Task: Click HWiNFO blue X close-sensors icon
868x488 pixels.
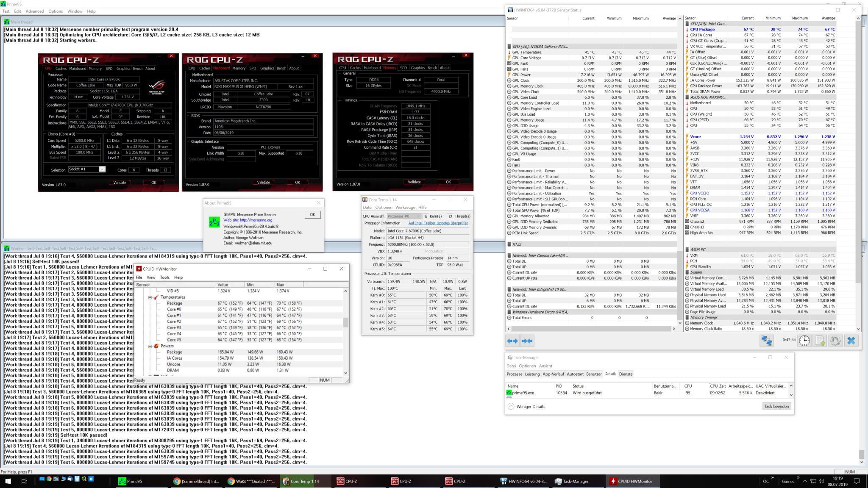Action: 851,341
